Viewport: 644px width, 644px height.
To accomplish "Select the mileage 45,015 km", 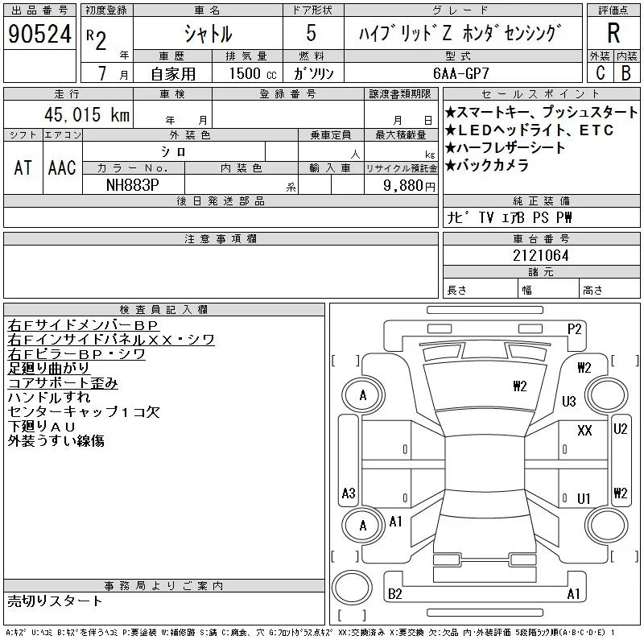I will click(x=87, y=114).
